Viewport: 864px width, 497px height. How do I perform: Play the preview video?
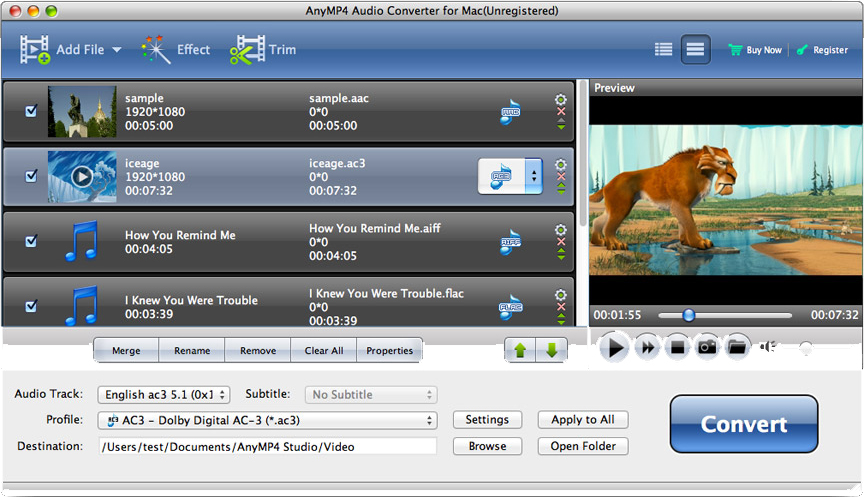(614, 347)
